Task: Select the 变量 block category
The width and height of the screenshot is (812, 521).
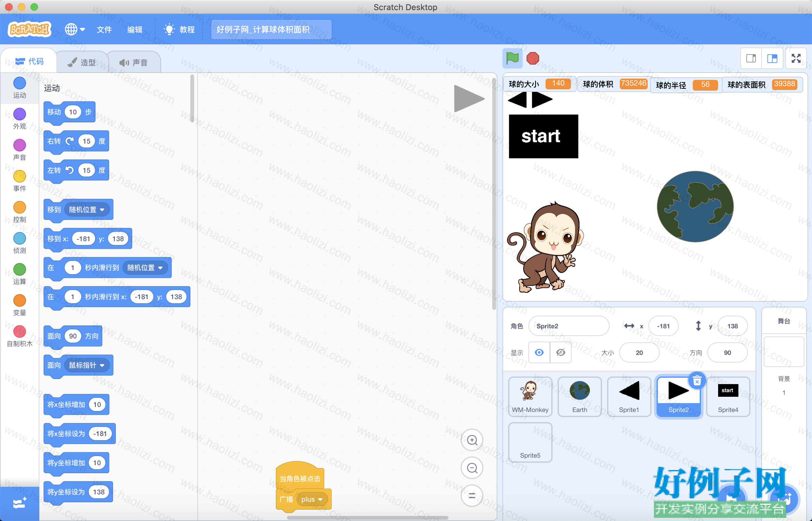Action: click(x=20, y=306)
